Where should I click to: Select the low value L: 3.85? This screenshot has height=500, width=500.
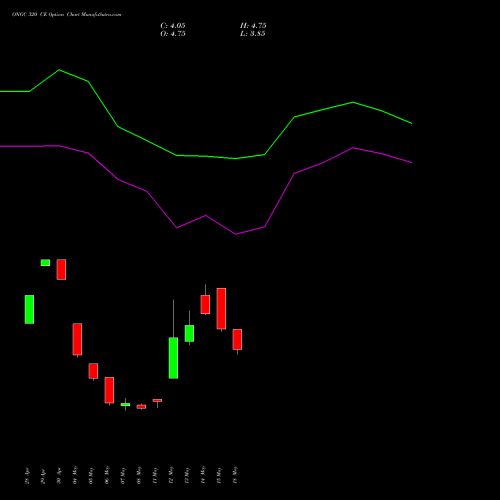(x=253, y=34)
